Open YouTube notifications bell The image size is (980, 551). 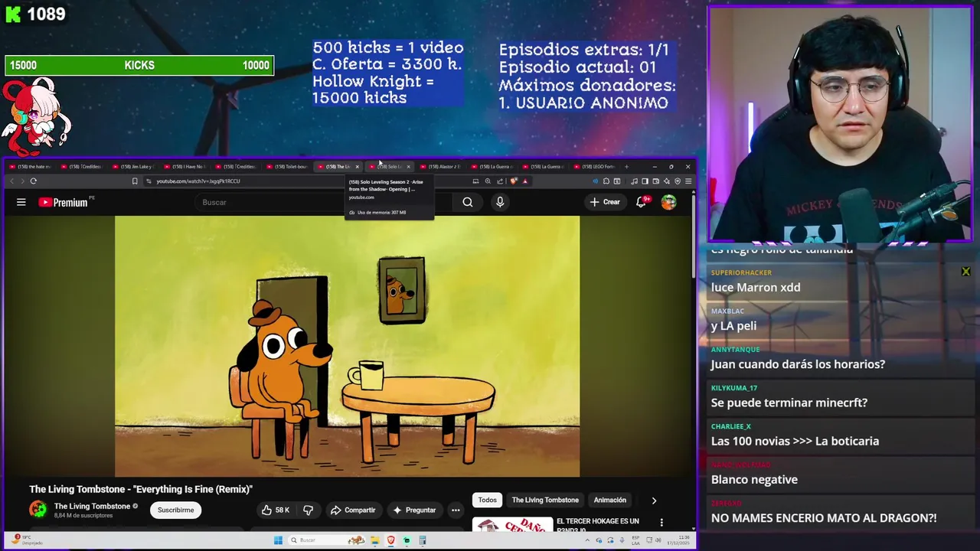[641, 202]
